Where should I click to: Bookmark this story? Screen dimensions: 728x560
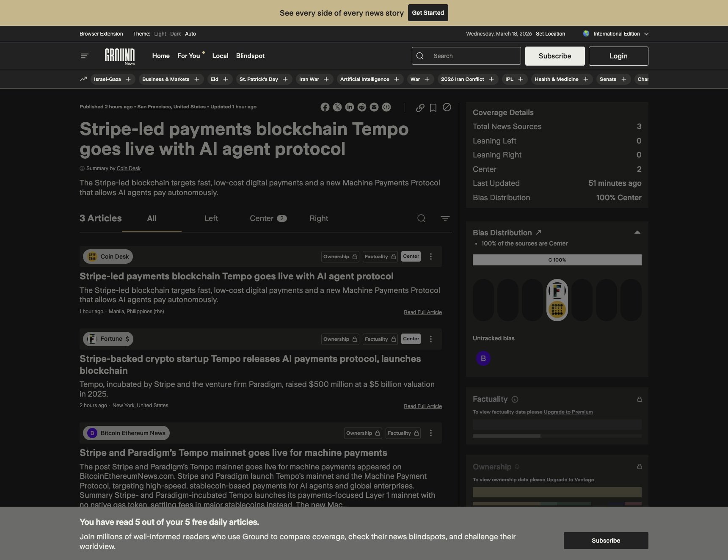(x=433, y=108)
